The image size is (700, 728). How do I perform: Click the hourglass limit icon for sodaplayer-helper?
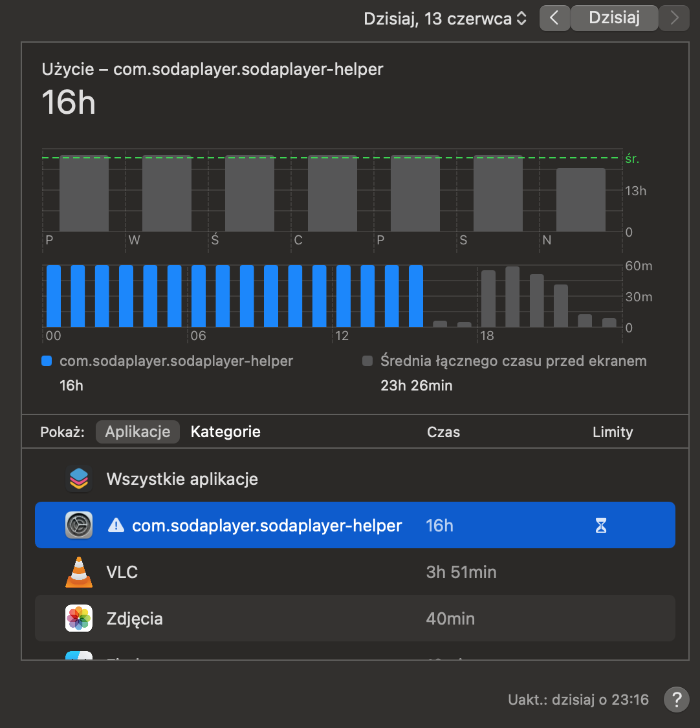click(x=601, y=526)
